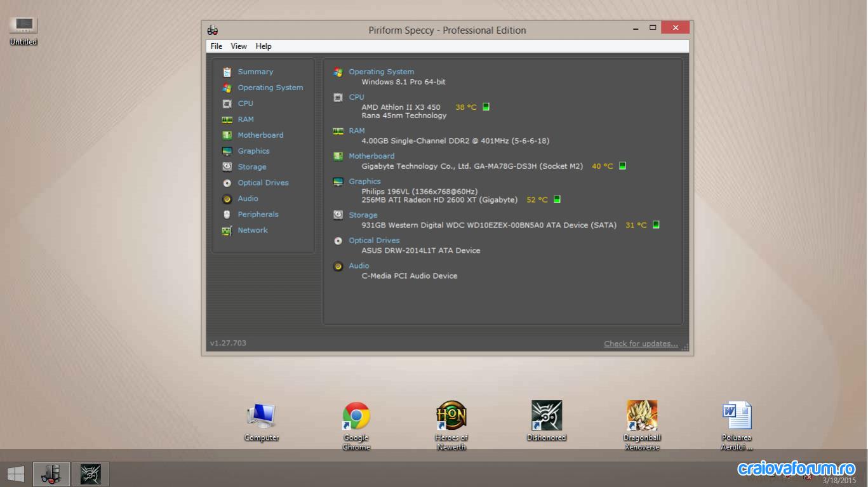Click the Speccy taskbar button
Screen dimensions: 868x487
51,474
